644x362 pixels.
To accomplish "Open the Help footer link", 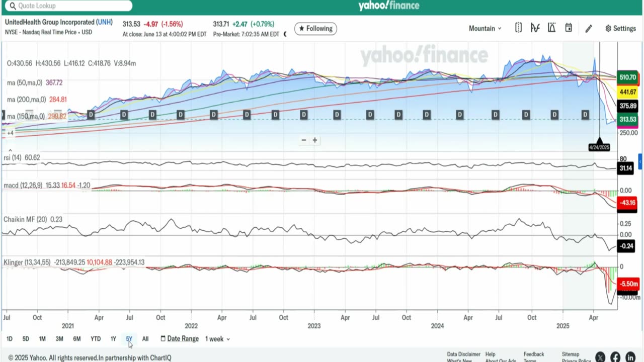I will pos(491,354).
